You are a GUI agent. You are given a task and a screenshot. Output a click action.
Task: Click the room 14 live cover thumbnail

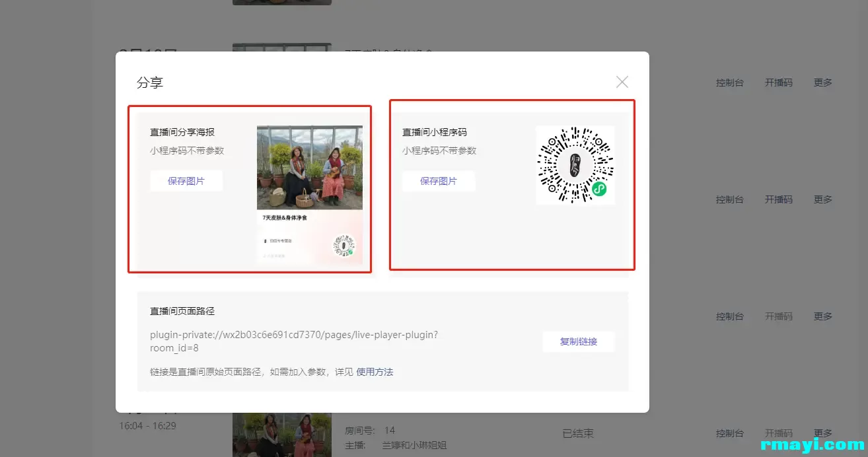click(x=282, y=435)
